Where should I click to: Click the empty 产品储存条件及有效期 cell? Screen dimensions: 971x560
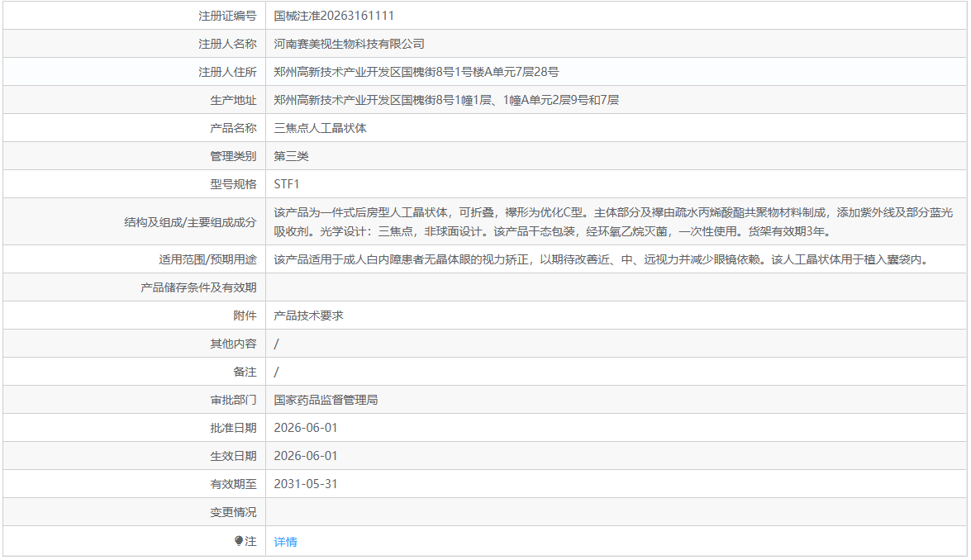tap(616, 287)
